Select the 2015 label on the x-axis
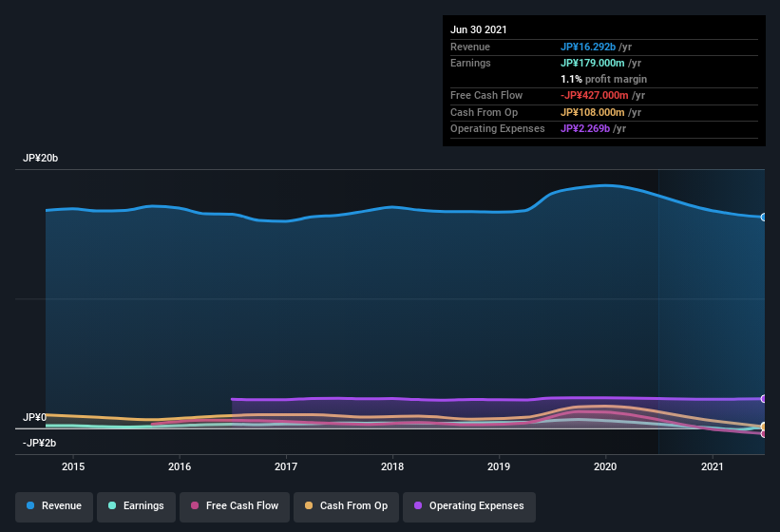Screen dimensions: 780x532 (73, 466)
